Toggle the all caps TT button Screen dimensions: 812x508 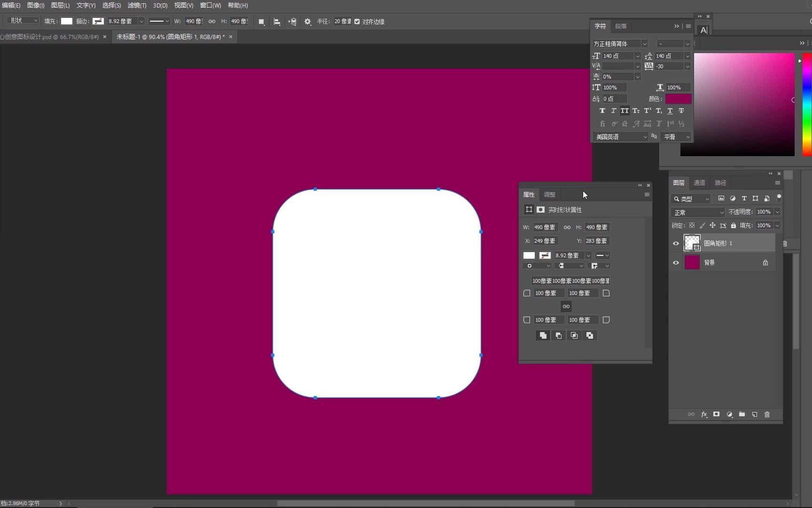click(625, 111)
